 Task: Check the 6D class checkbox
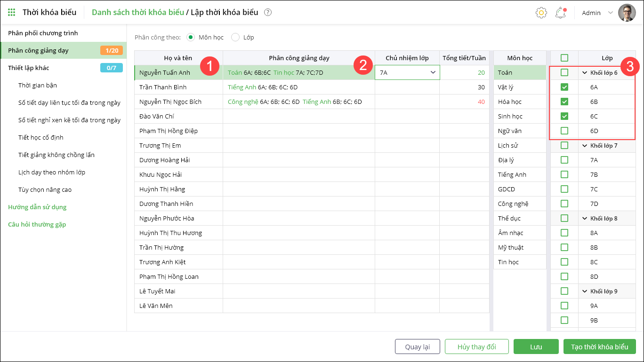coord(564,131)
